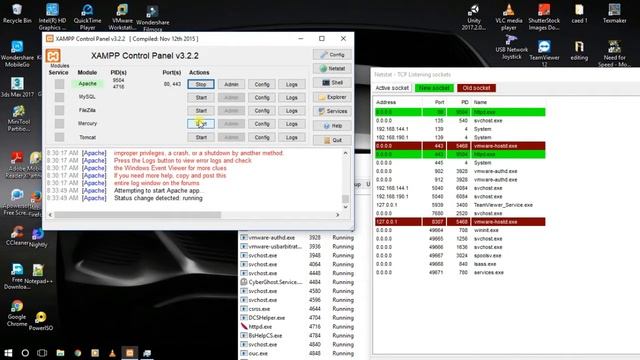
Task: Open Task View on the taskbar
Action: click(42, 353)
